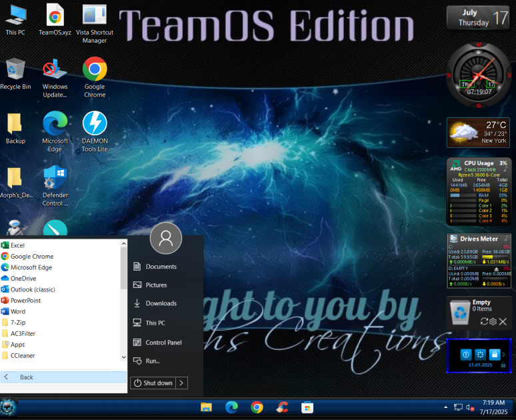Viewport: 516px width, 420px height.
Task: Open Morph's_De... folder on desktop
Action: [x=15, y=183]
